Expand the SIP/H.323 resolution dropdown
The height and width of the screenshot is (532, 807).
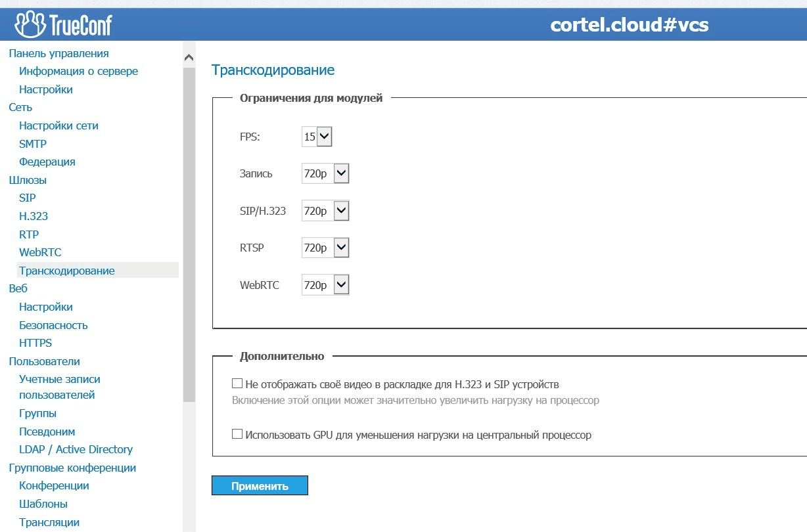[325, 211]
